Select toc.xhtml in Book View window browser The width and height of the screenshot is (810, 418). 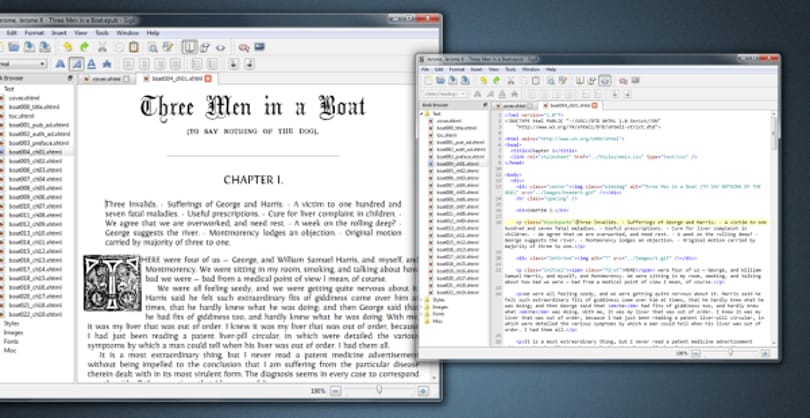pos(20,116)
